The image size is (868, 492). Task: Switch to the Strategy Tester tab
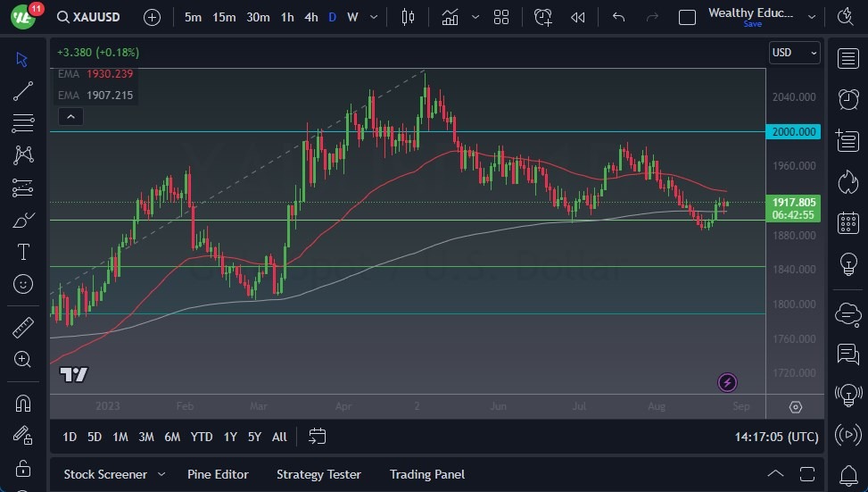point(318,474)
